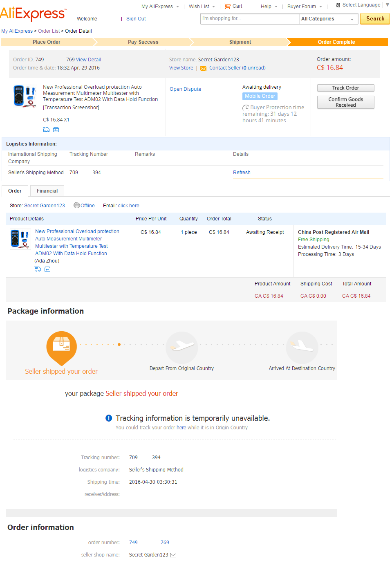Click the Arrived At Destination Country plane icon

coord(302,347)
